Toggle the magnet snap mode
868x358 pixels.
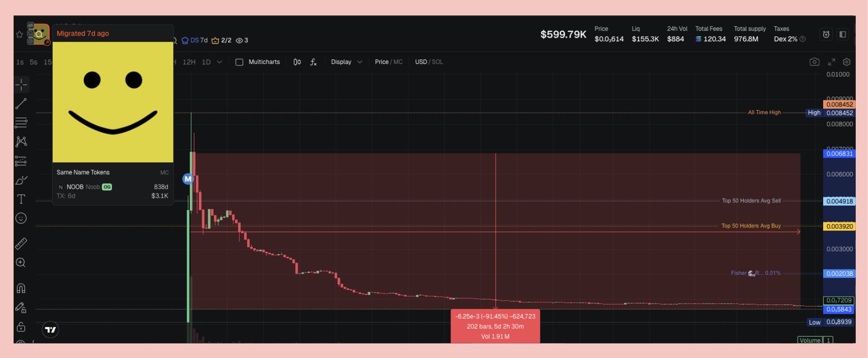(21, 288)
